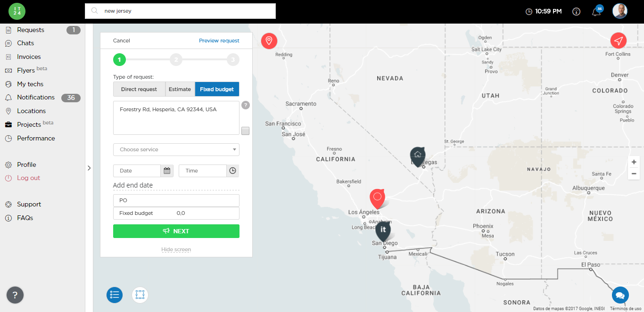Viewport: 644px width, 312px height.
Task: Click the Projects briefcase icon
Action: coord(8,124)
